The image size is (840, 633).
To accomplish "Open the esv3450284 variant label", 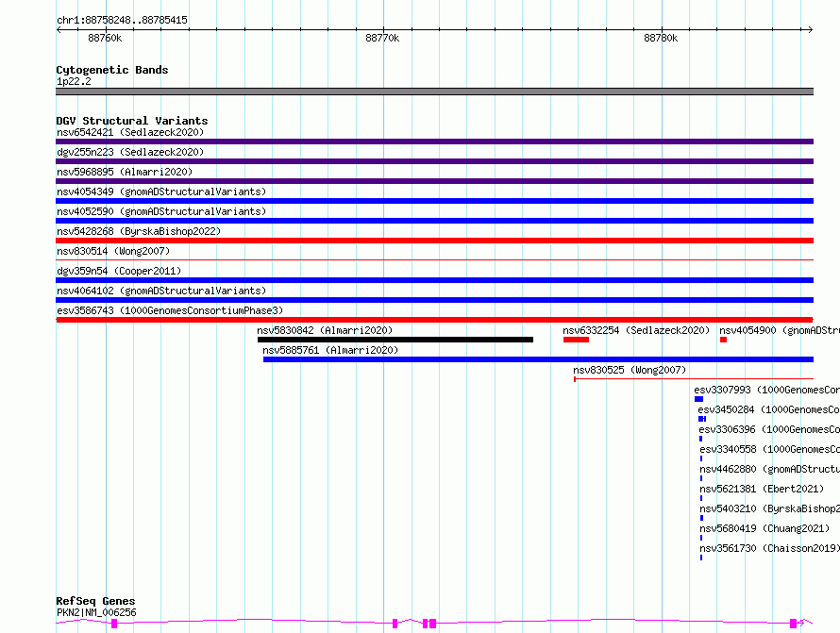I will point(769,409).
